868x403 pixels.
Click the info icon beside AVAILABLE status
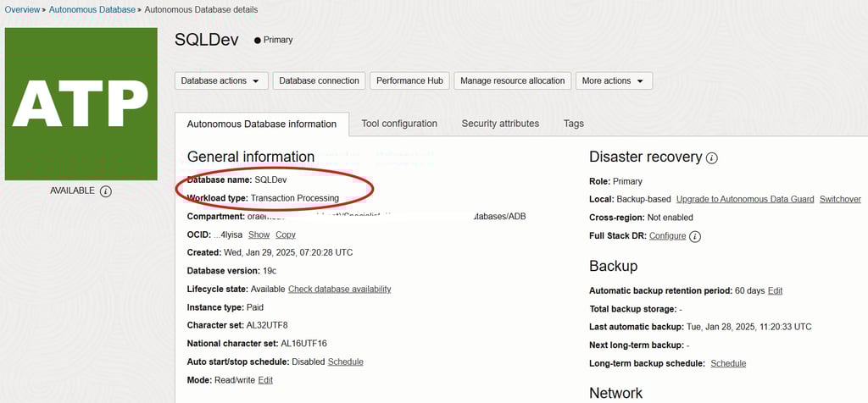[x=106, y=191]
